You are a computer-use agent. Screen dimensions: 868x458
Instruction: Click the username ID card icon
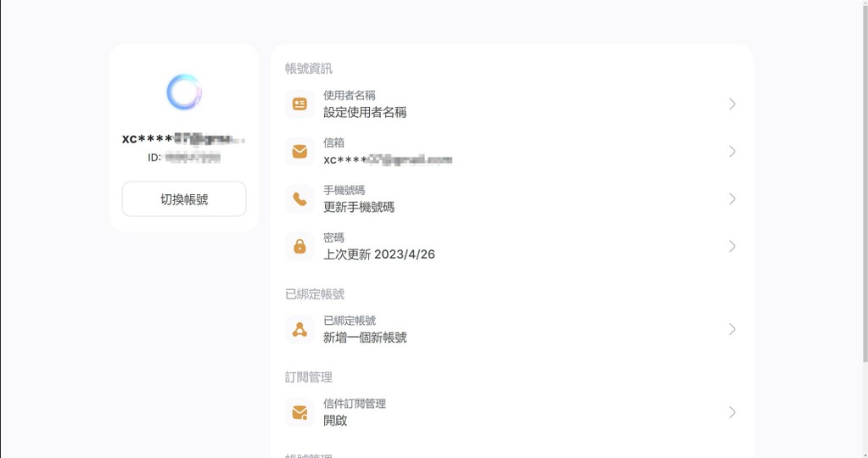[x=300, y=104]
